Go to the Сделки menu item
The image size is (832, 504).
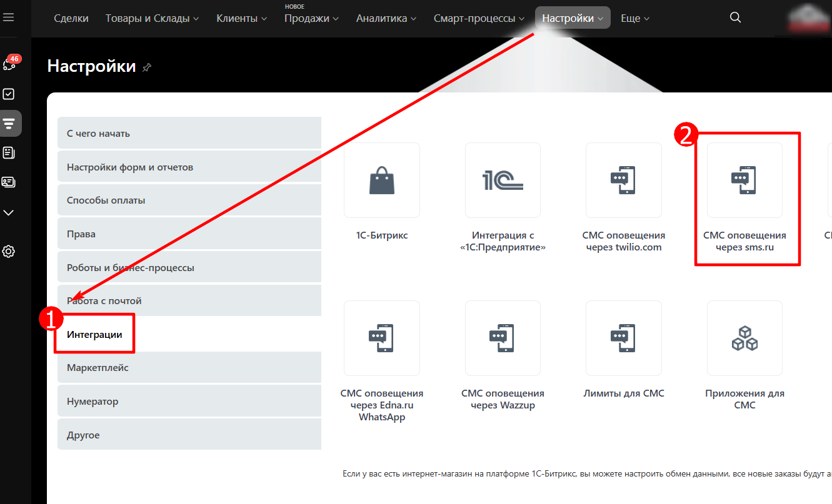tap(71, 18)
